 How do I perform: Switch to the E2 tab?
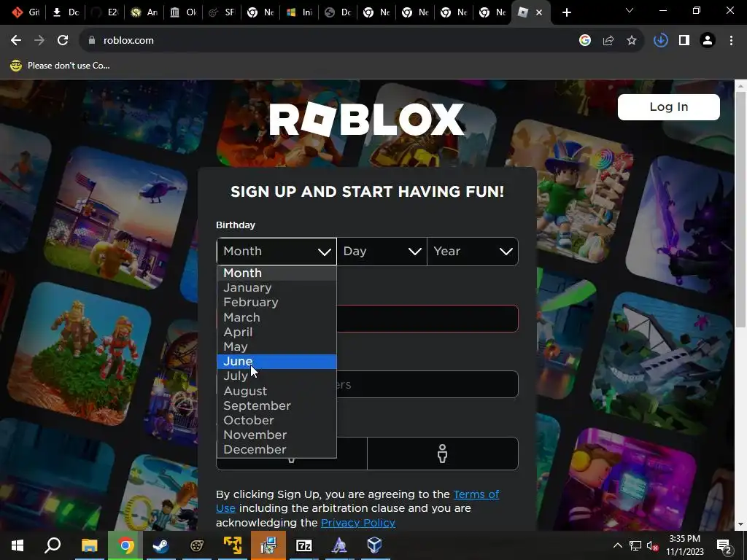coord(104,12)
